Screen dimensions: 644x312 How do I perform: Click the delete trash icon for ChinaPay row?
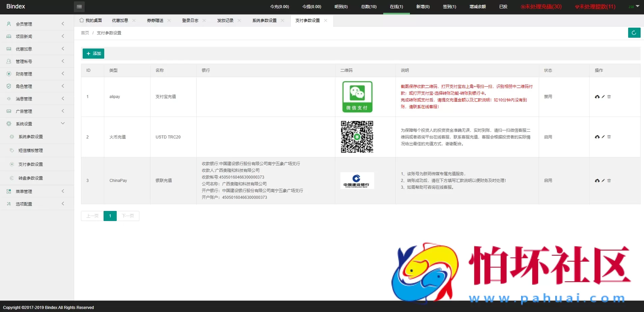click(609, 181)
